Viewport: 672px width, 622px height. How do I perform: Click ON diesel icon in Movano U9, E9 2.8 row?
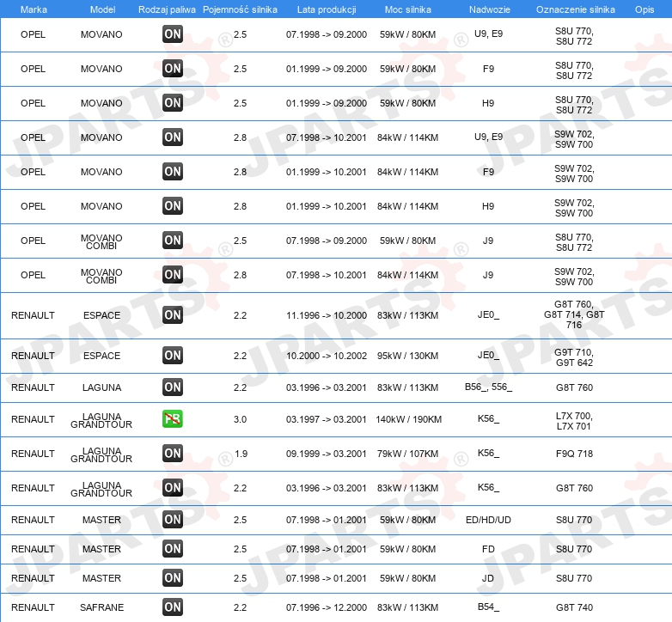173,137
